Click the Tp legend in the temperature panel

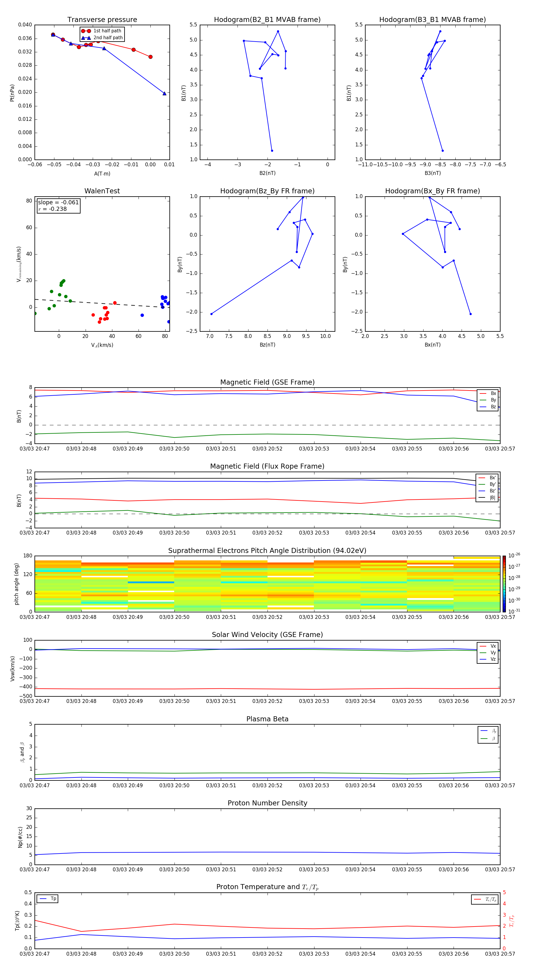[x=48, y=899]
